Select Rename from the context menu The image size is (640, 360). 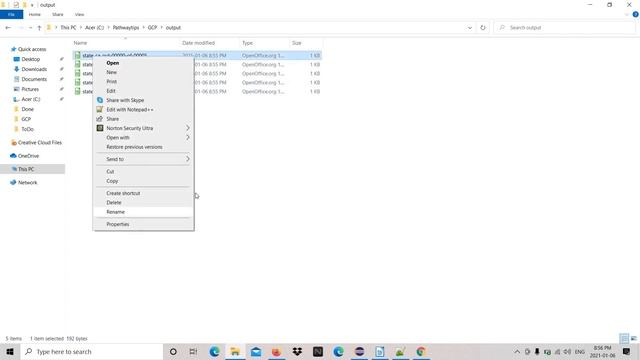pyautogui.click(x=143, y=212)
